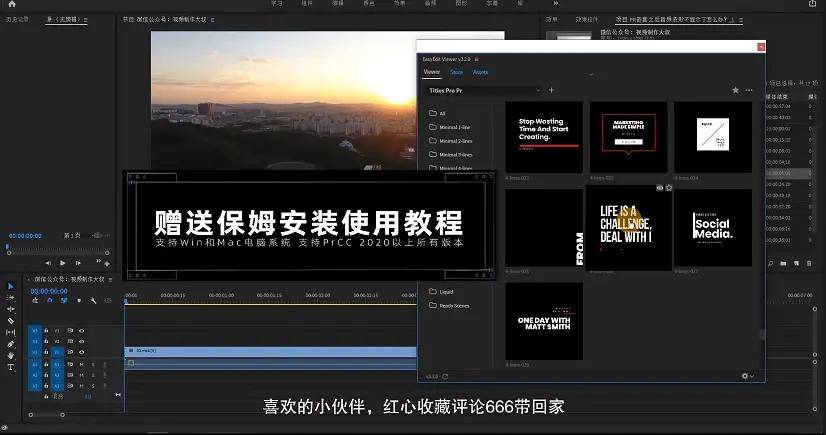Switch to the Assets tab in EasyEdit
826x435 pixels.
pyautogui.click(x=480, y=72)
